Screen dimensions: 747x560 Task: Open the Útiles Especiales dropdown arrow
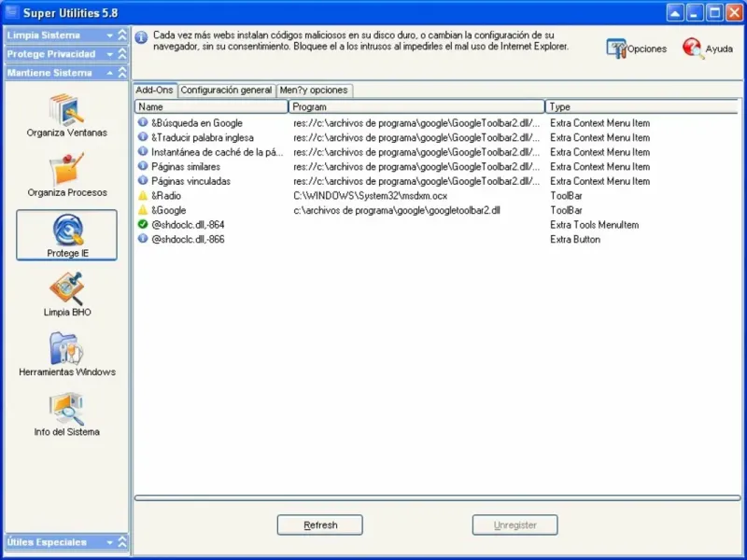(x=110, y=542)
